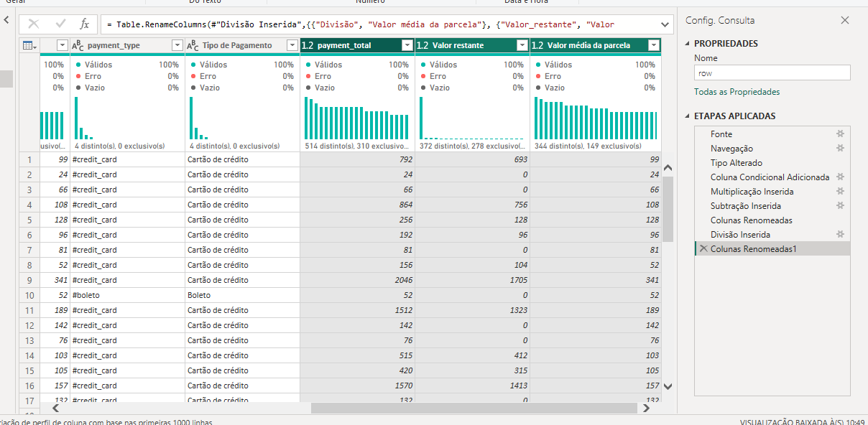
Task: Open the table menu icon at grid corner
Action: [x=29, y=45]
